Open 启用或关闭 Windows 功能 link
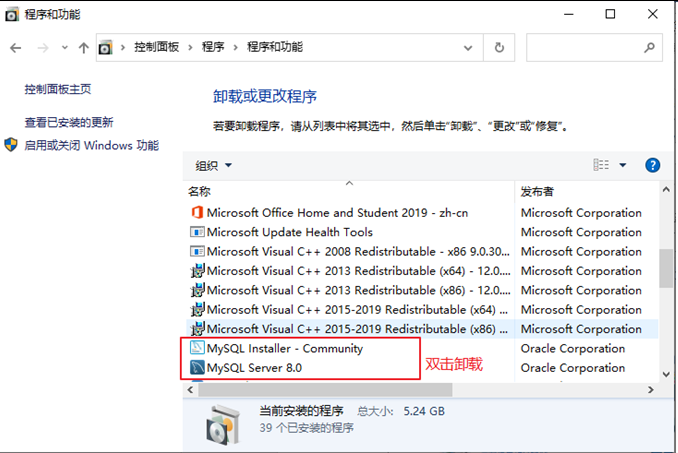The width and height of the screenshot is (678, 453). click(92, 145)
